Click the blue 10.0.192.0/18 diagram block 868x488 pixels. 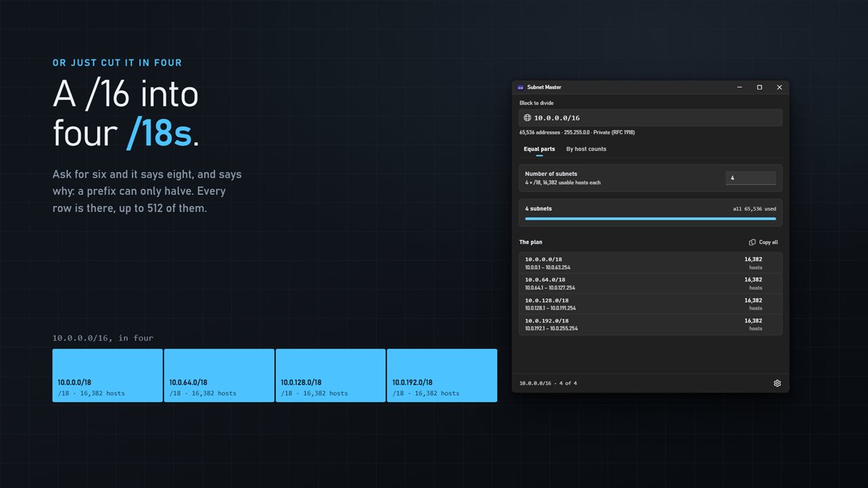pyautogui.click(x=441, y=375)
